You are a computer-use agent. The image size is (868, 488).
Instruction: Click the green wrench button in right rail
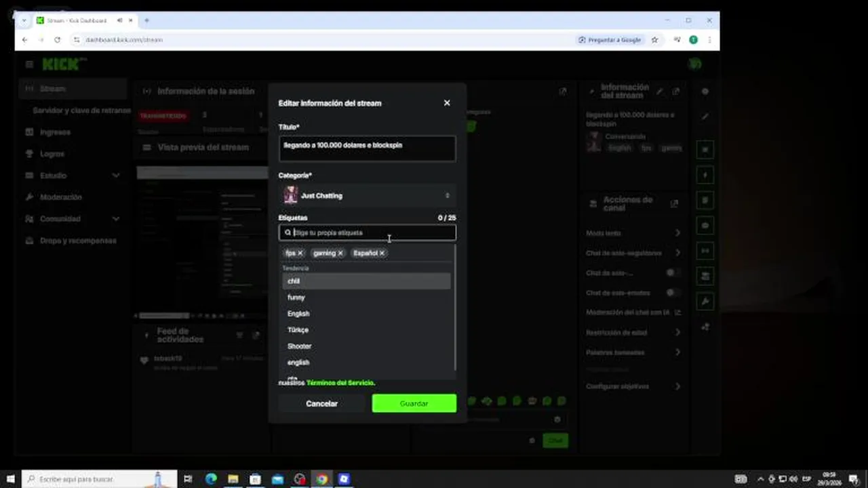coord(705,301)
